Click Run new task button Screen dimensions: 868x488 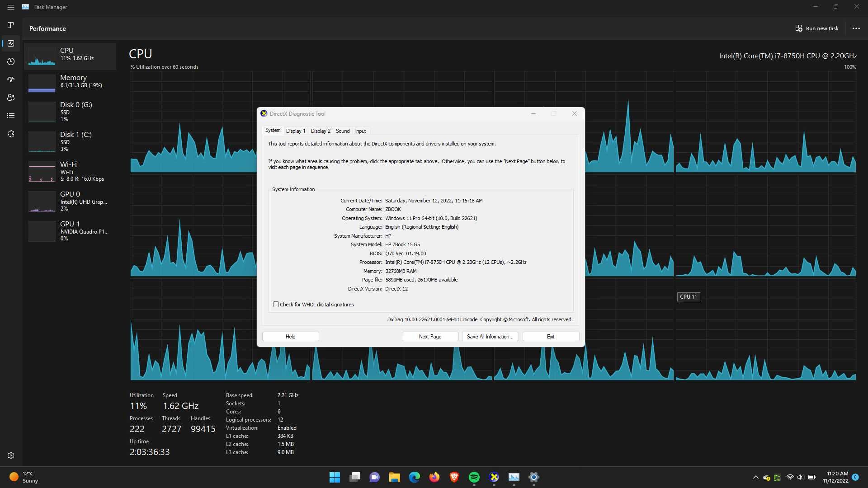(x=816, y=28)
